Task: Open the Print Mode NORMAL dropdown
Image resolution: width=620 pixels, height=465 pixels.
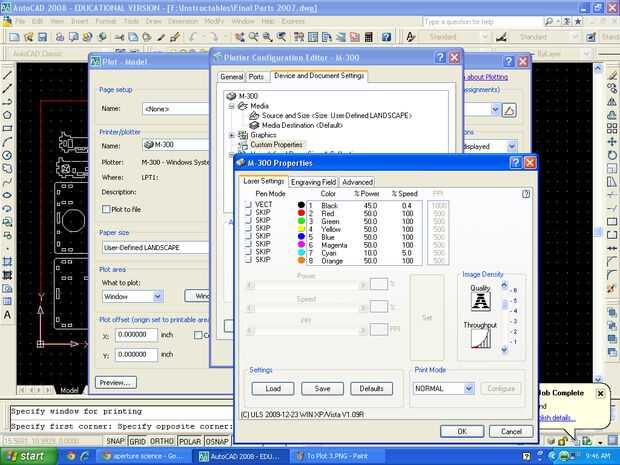Action: pyautogui.click(x=469, y=388)
